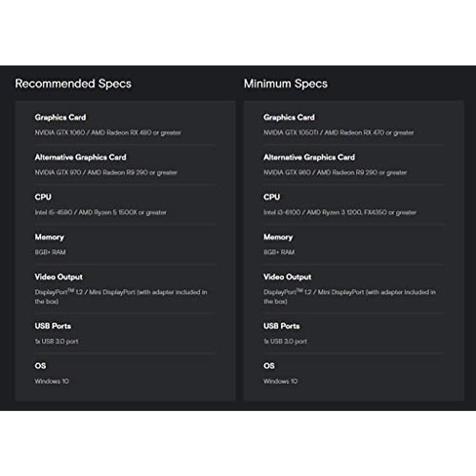Viewport: 476px width, 476px height.
Task: Click Graphics Card label under Minimum Specs
Action: point(289,117)
